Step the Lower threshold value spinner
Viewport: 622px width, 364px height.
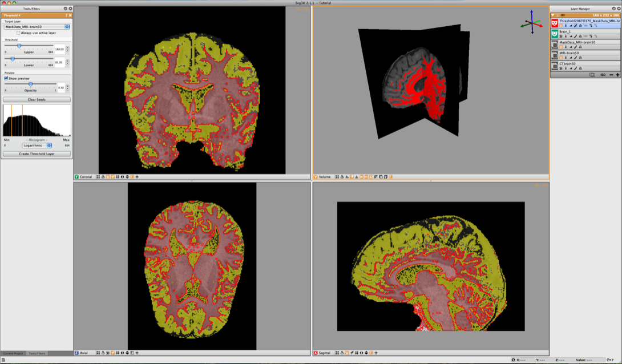67,62
